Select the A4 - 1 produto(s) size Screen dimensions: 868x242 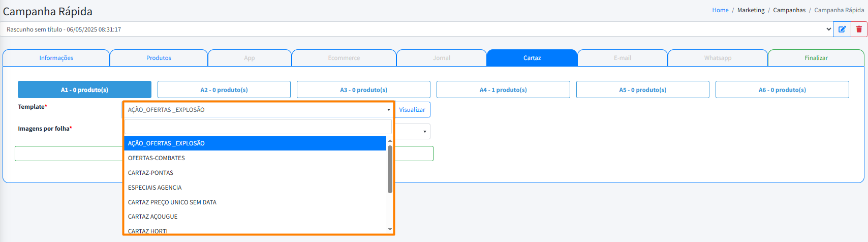click(503, 90)
